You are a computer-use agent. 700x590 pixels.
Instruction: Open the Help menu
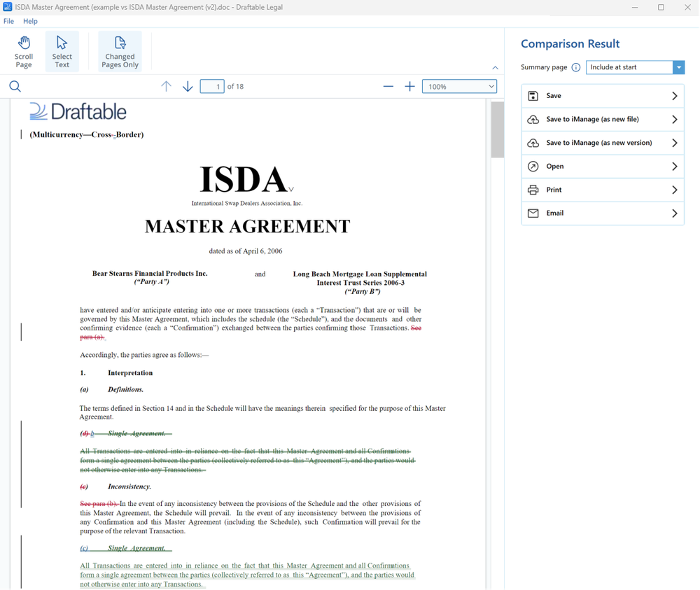pyautogui.click(x=30, y=21)
